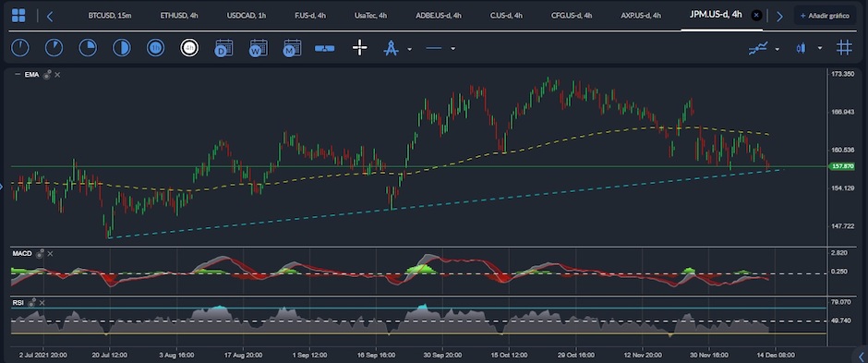Viewport: 868px width, 363px height.
Task: Switch to the C.US-d, 4h tab
Action: 506,16
